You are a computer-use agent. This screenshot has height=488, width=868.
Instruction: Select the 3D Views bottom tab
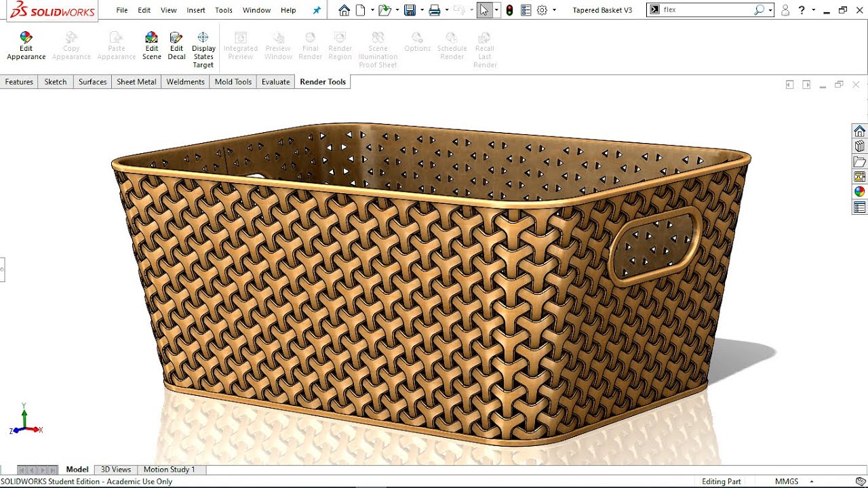point(116,469)
